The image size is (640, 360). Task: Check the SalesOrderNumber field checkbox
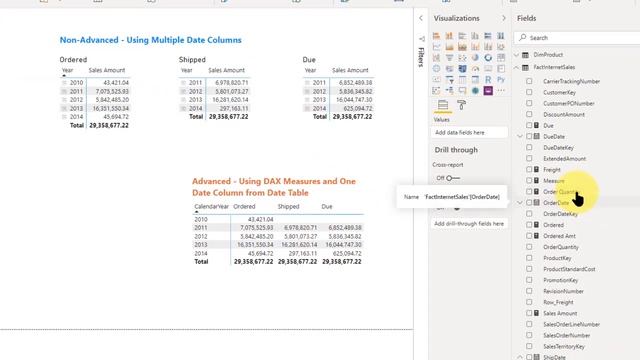point(529,335)
